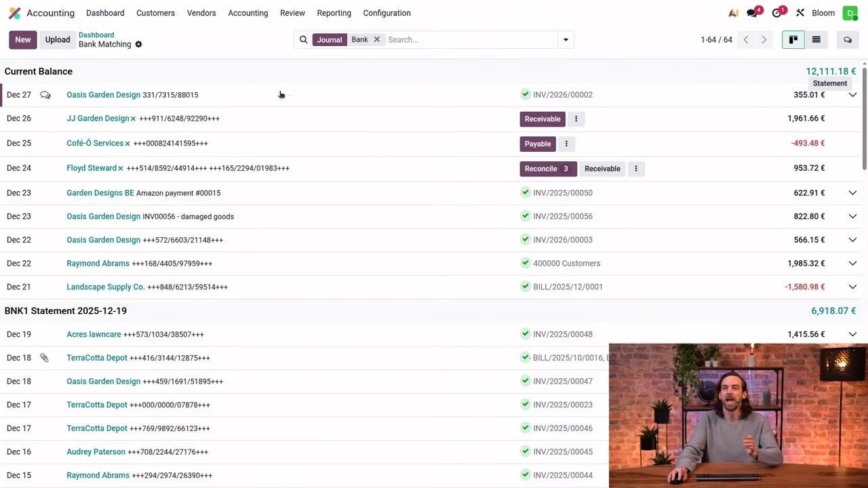Expand the Oasis Garden Design 355.01 € line
This screenshot has height=488, width=868.
click(x=852, y=95)
